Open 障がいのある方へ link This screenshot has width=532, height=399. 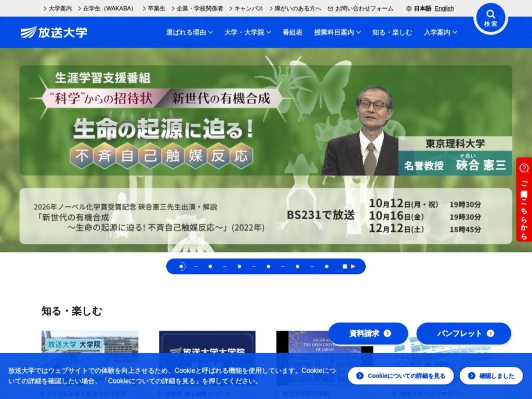pos(295,9)
